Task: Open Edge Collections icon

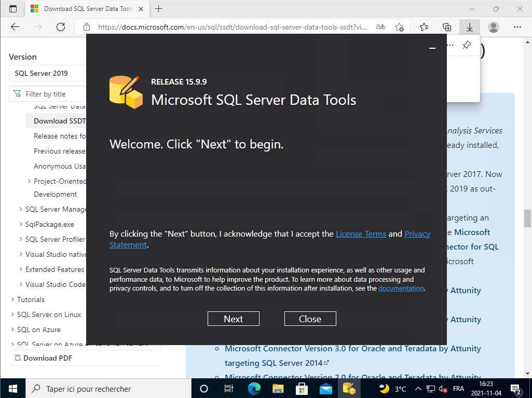Action: click(447, 27)
